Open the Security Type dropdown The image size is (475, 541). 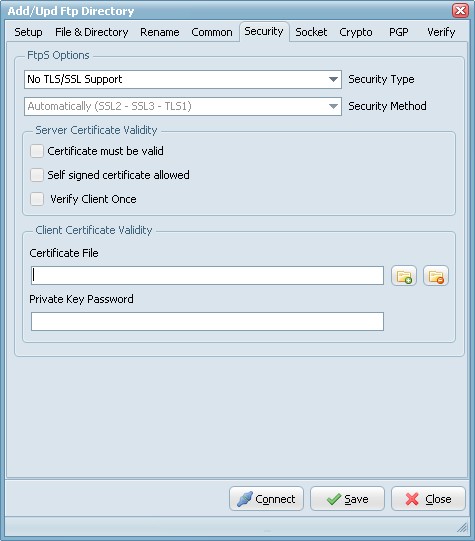pos(183,79)
